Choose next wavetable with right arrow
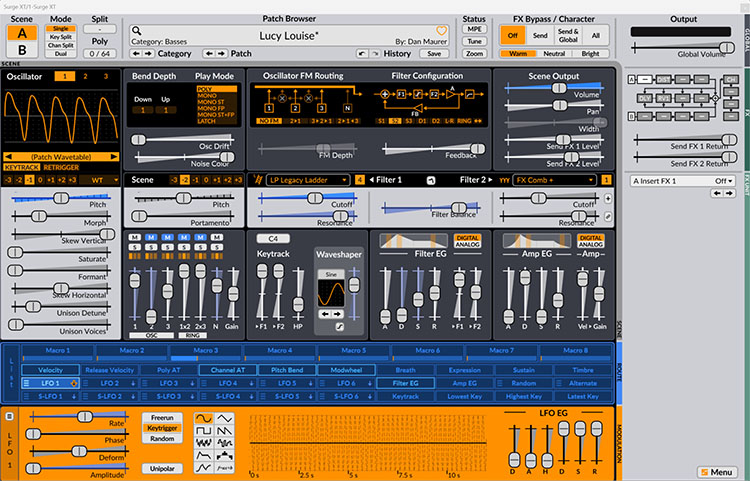The height and width of the screenshot is (481, 750). point(113,157)
